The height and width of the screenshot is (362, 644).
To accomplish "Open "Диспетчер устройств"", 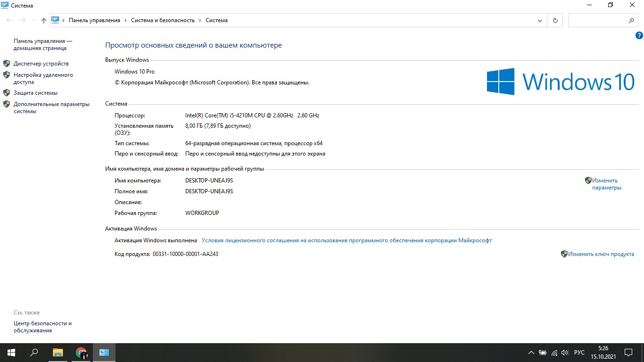I will click(41, 64).
